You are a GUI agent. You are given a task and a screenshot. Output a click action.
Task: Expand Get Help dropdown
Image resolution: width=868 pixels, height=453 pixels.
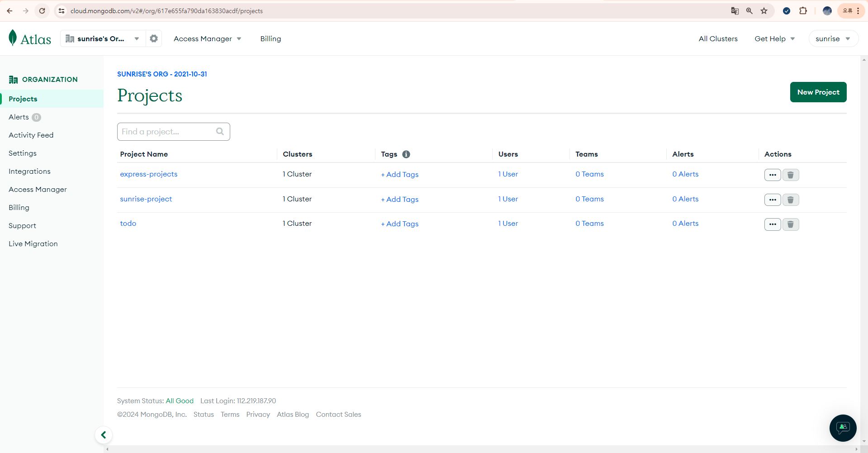(x=775, y=39)
